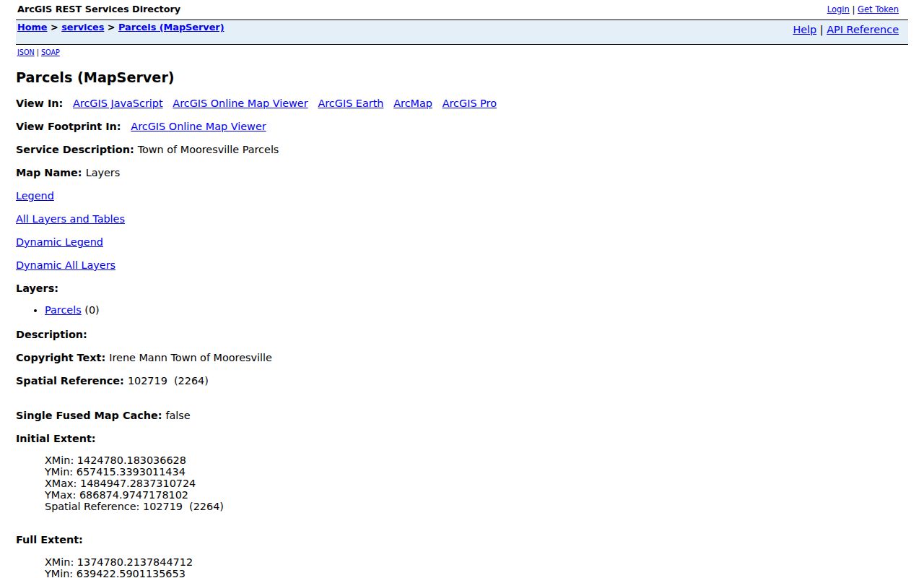Select the 'Town of Mooresville Parcels' description text
Screen dimensions: 924x578
pyautogui.click(x=208, y=150)
